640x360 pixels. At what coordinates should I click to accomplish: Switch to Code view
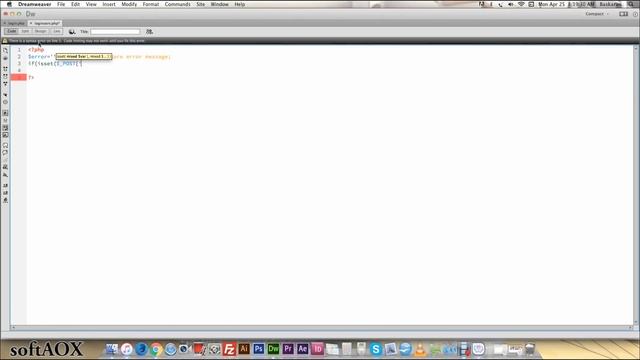pyautogui.click(x=11, y=31)
